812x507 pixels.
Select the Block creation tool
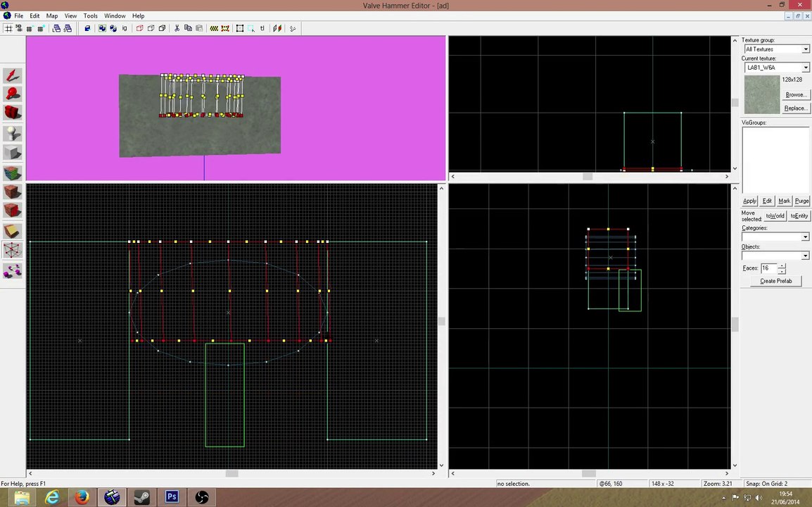[13, 152]
